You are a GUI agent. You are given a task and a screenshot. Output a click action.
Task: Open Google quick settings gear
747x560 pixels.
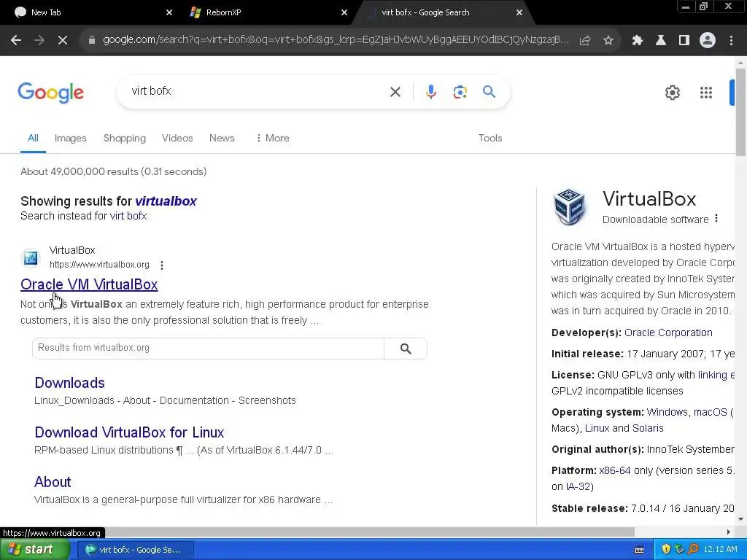point(672,93)
